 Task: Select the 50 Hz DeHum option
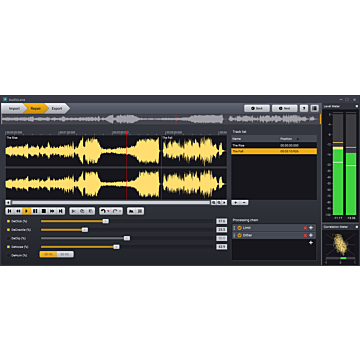click(x=48, y=255)
